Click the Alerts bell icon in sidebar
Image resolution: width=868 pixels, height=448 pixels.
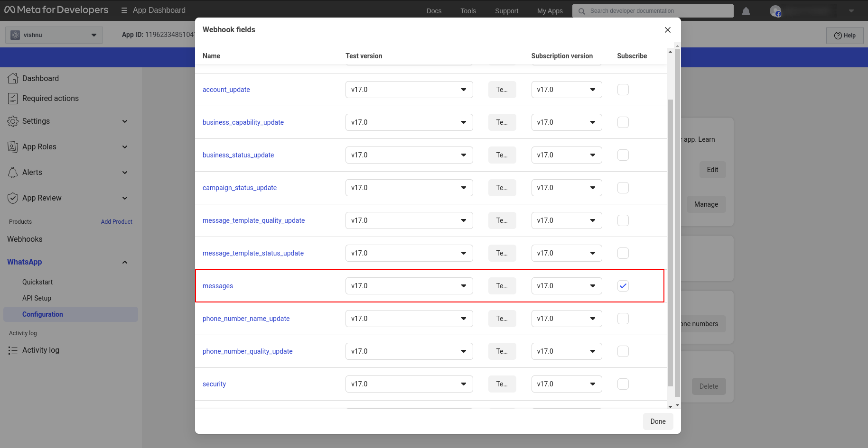(x=13, y=173)
